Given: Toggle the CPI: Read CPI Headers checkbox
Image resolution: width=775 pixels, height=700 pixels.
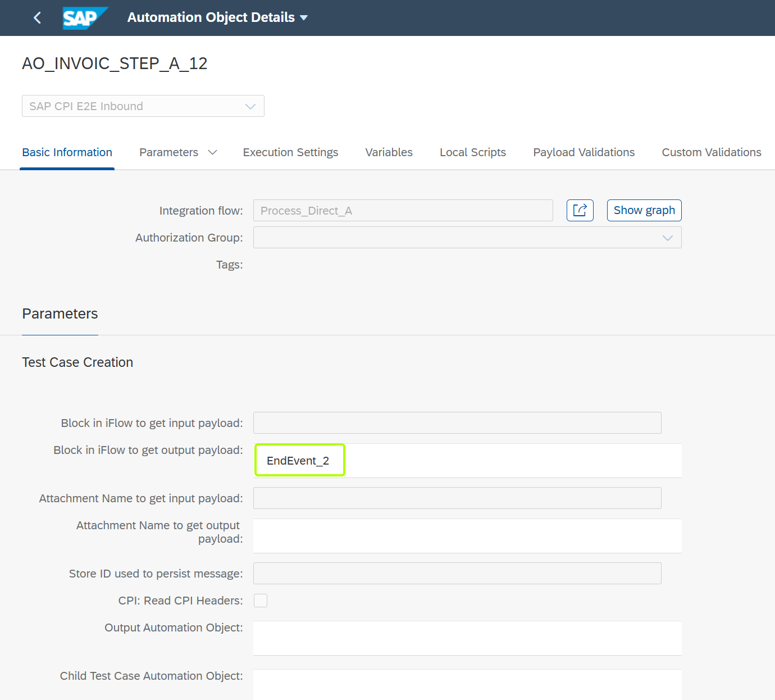Looking at the screenshot, I should pos(261,601).
